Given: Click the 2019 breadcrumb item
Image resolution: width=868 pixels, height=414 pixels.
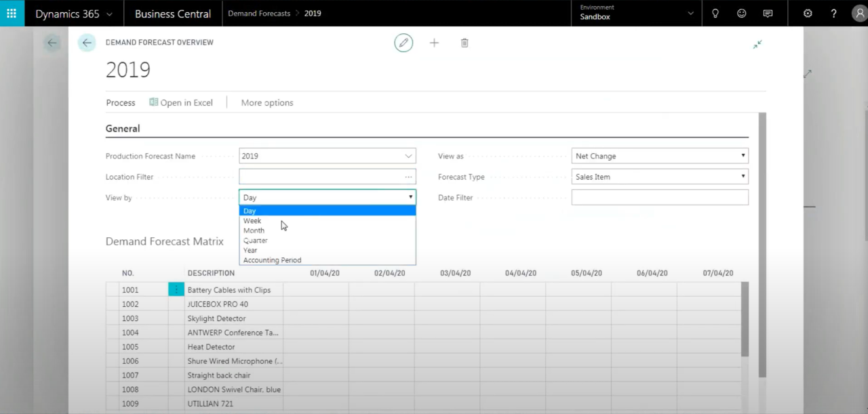Looking at the screenshot, I should click(313, 13).
